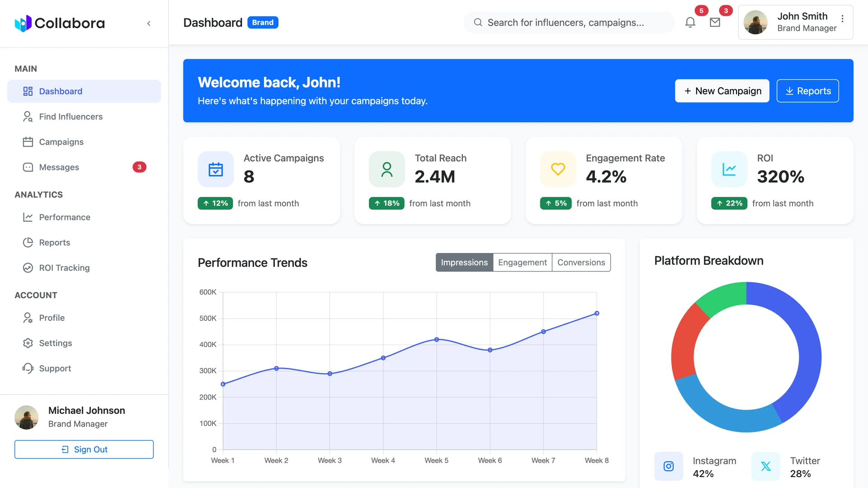Open the Support page
Viewport: 868px width, 488px height.
(x=84, y=368)
